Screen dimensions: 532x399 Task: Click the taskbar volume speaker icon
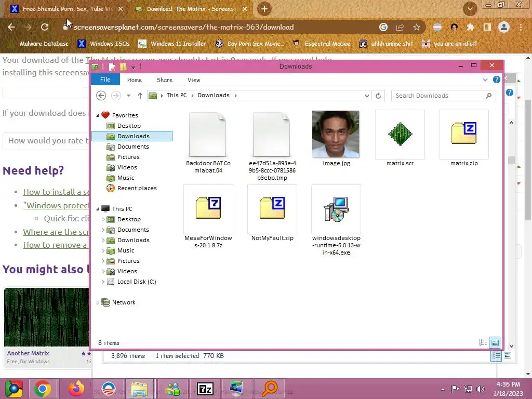[480, 389]
